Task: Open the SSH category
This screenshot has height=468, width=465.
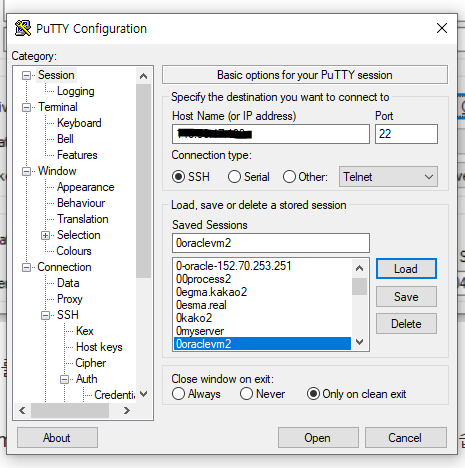Action: [68, 315]
